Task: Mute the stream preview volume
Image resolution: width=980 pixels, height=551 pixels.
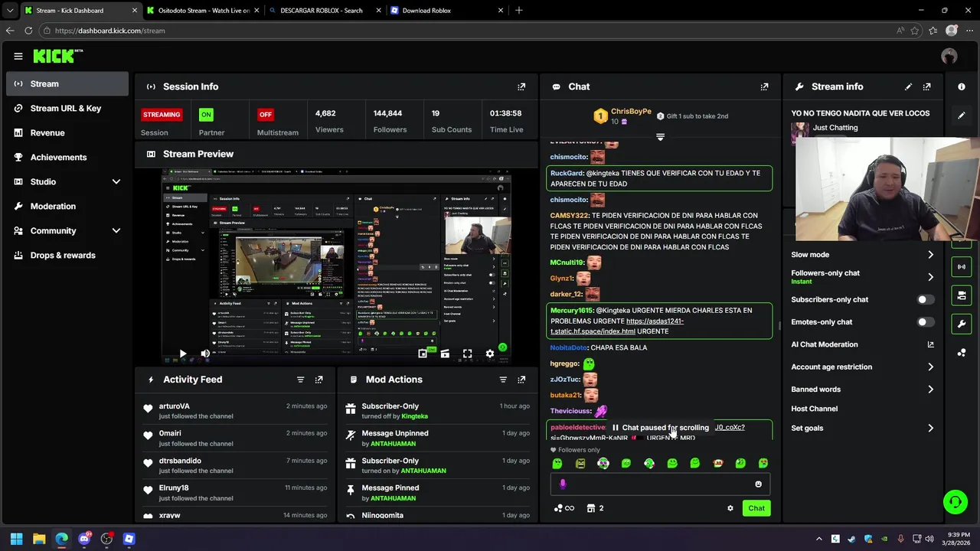Action: tap(204, 354)
